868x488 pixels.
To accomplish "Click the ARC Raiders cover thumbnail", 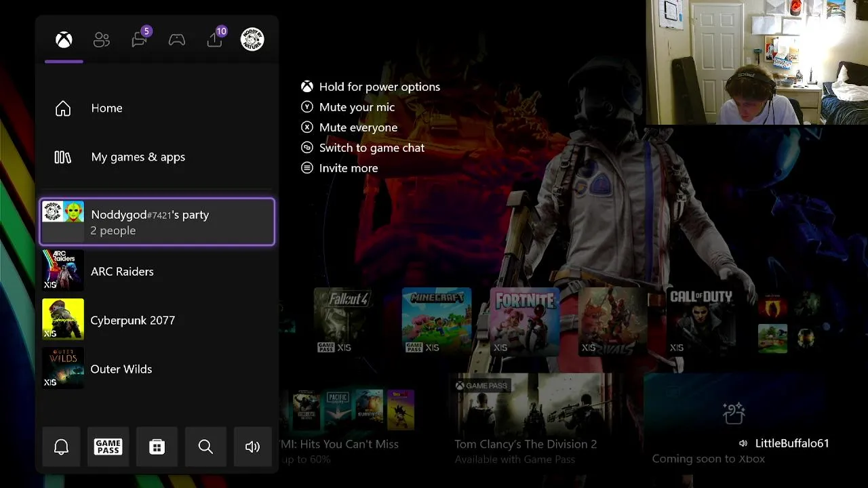I will tap(63, 271).
